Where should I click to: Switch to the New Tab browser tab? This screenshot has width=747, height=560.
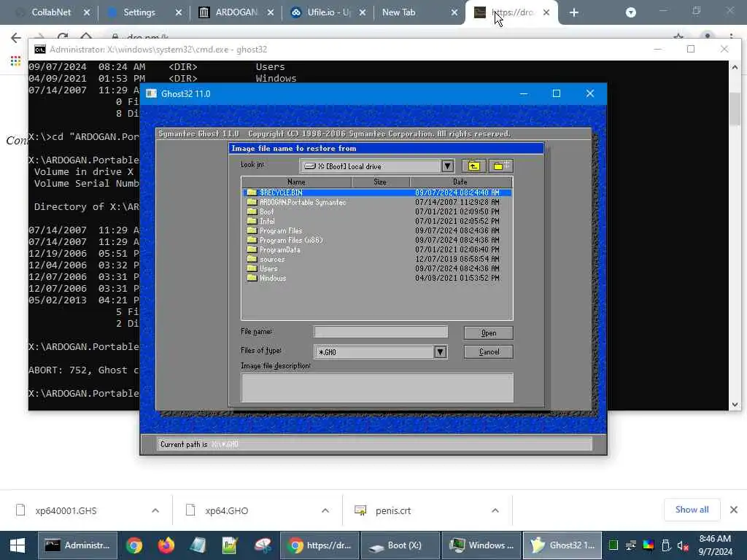tap(398, 12)
